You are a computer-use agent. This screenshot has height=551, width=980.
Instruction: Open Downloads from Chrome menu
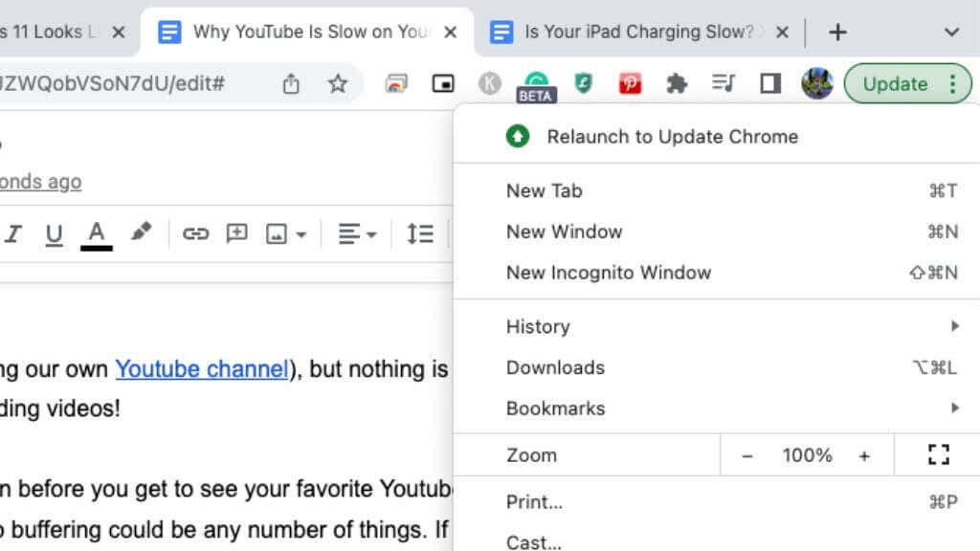tap(717, 367)
